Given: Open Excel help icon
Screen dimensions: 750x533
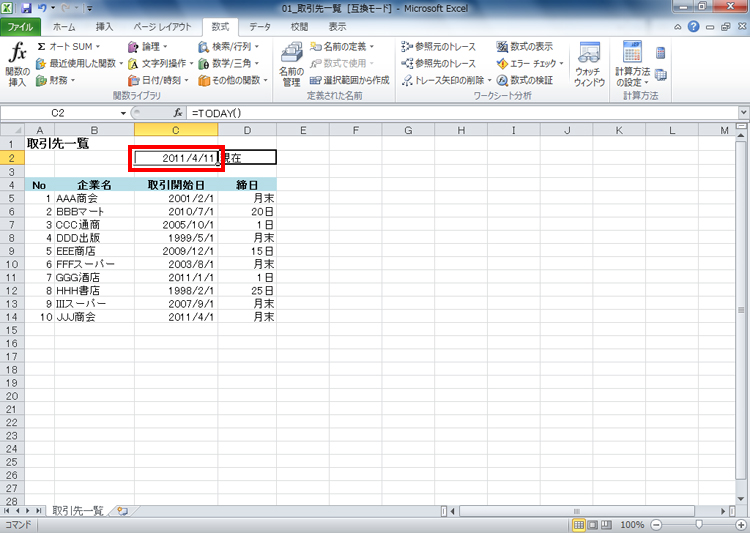Looking at the screenshot, I should click(x=694, y=27).
